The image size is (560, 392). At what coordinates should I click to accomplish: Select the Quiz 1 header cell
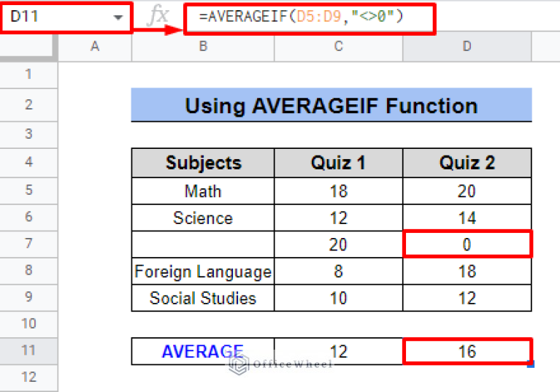point(338,163)
